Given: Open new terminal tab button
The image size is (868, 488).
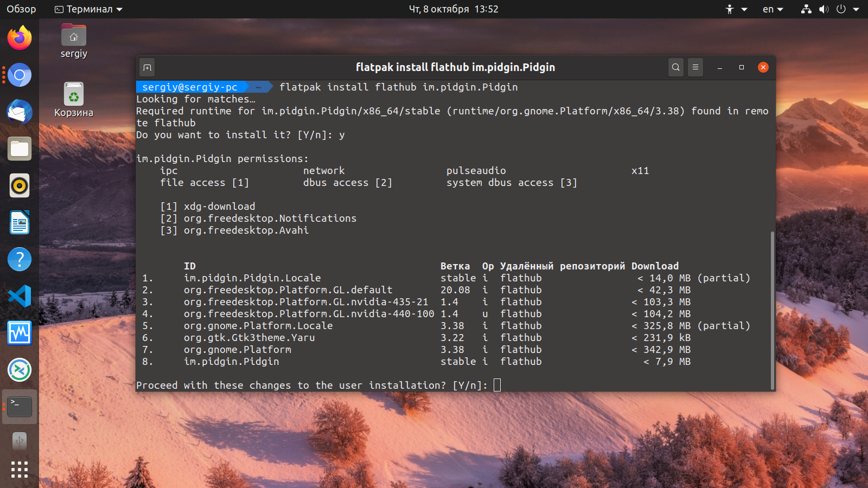Looking at the screenshot, I should [147, 67].
